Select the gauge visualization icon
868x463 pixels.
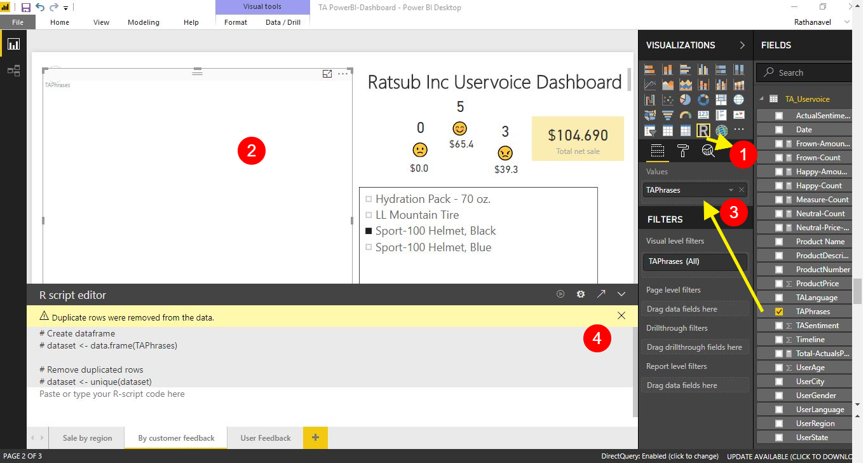pos(685,114)
